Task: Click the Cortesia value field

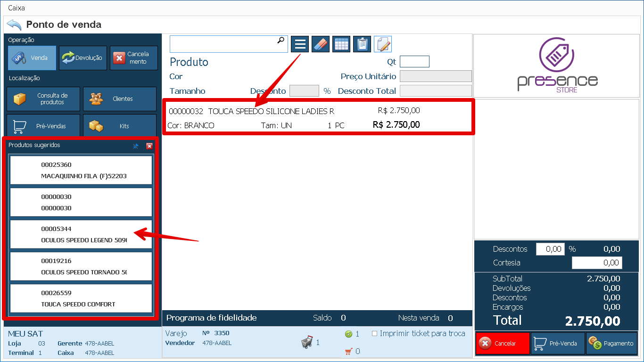Action: [x=597, y=263]
